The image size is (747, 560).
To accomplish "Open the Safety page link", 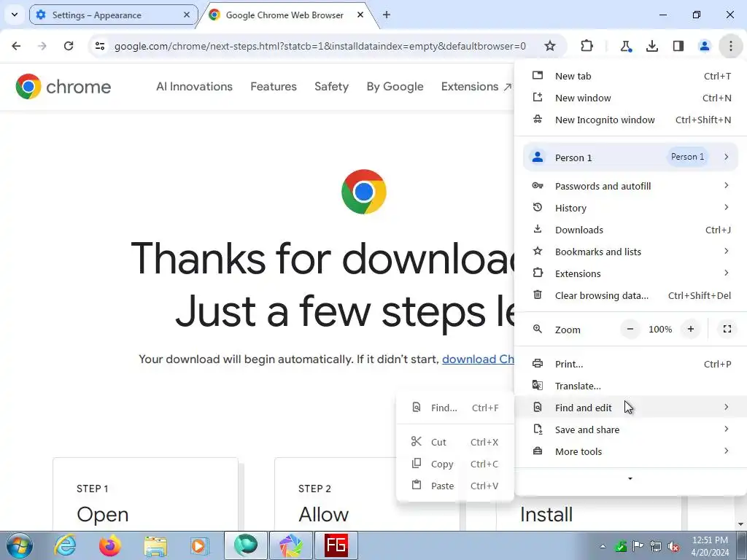I will 332,86.
